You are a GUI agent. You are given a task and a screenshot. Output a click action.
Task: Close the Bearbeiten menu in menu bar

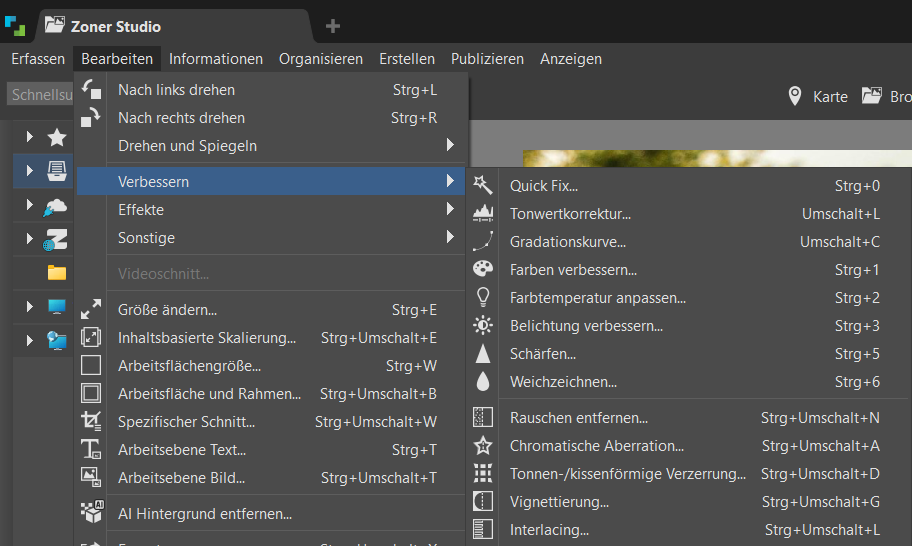117,59
